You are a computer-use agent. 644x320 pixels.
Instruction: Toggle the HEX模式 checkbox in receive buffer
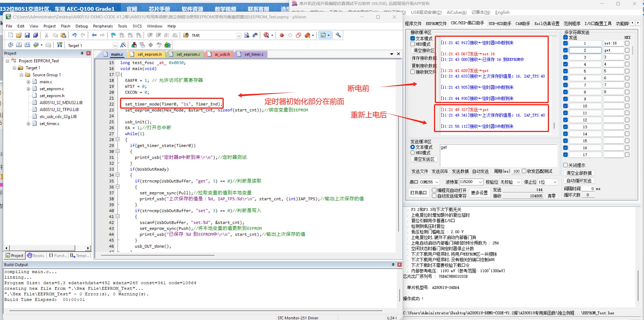(x=413, y=44)
